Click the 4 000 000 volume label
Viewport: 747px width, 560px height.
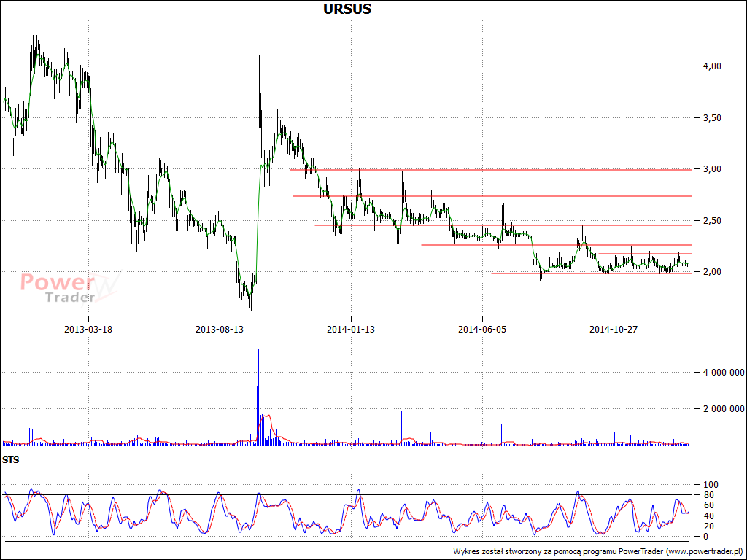coord(723,372)
